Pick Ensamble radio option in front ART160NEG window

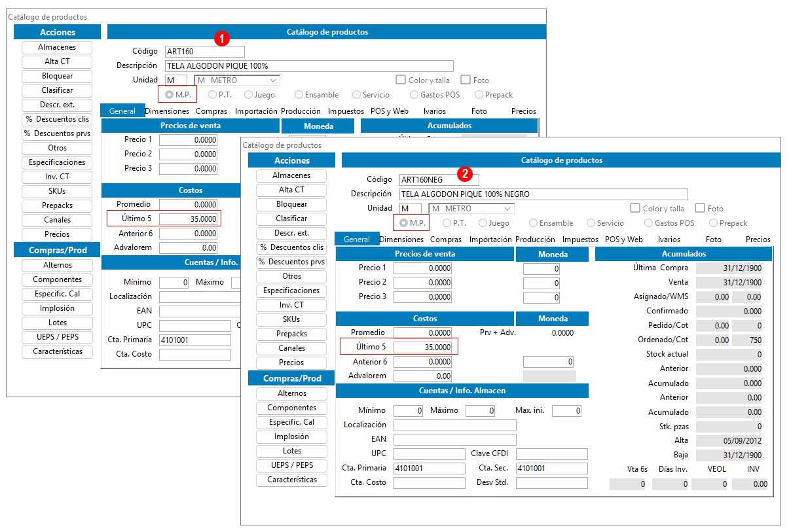(x=534, y=223)
